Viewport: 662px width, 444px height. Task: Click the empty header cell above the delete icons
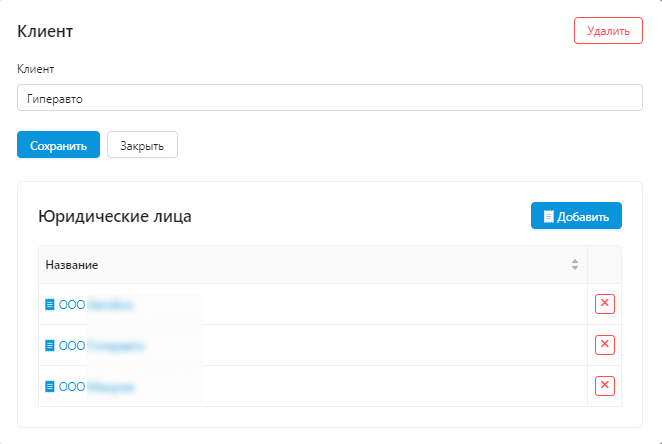click(x=604, y=265)
